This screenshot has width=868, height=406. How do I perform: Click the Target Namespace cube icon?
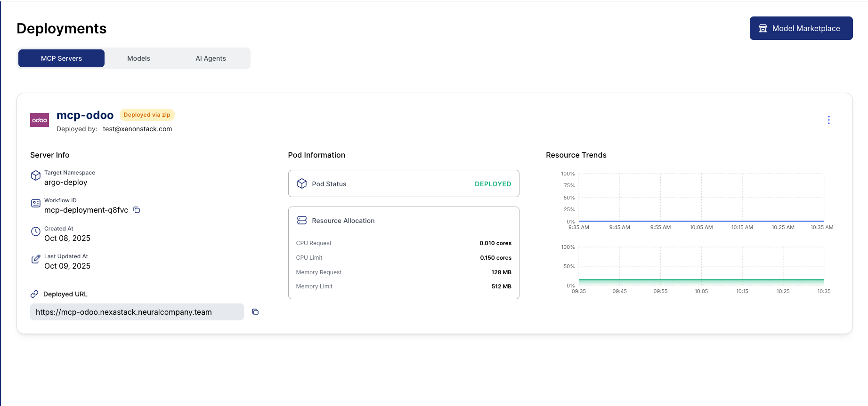point(36,175)
